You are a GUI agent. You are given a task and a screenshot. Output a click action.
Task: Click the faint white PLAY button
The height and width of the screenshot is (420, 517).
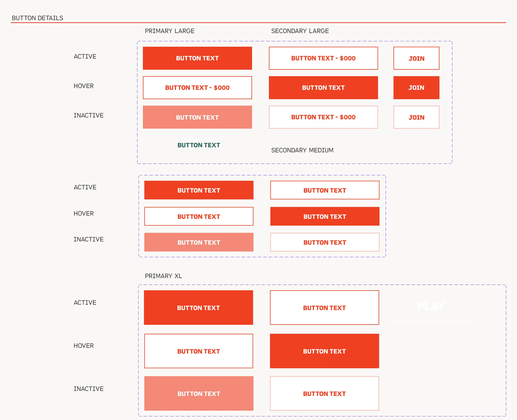coord(431,306)
